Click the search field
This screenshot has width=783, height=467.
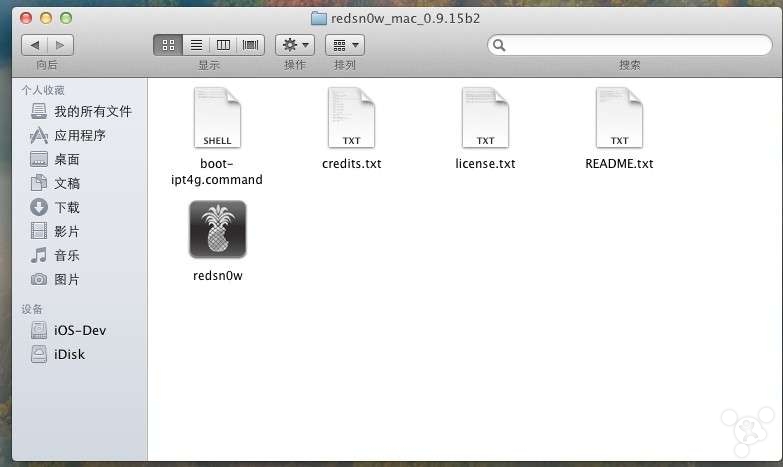pos(630,45)
